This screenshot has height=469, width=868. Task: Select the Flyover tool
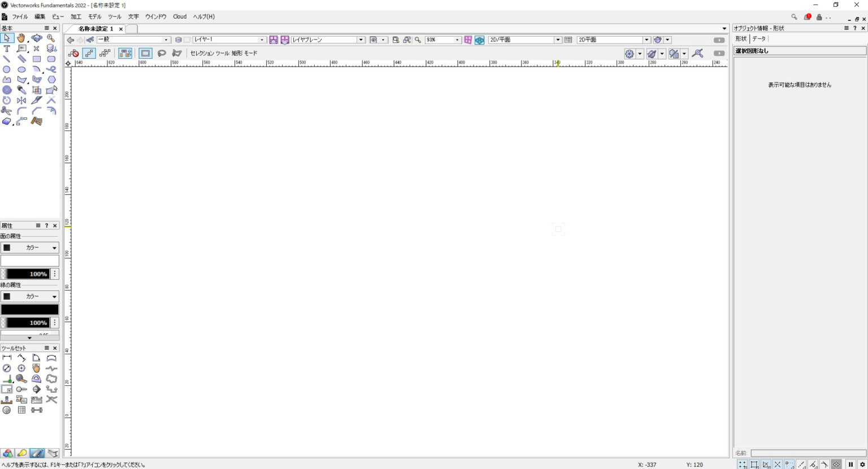[x=37, y=38]
